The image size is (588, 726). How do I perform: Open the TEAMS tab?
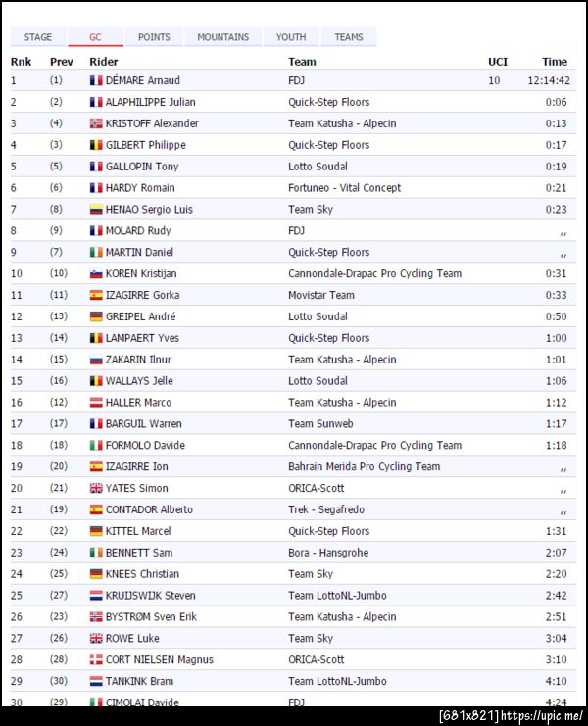click(x=348, y=37)
